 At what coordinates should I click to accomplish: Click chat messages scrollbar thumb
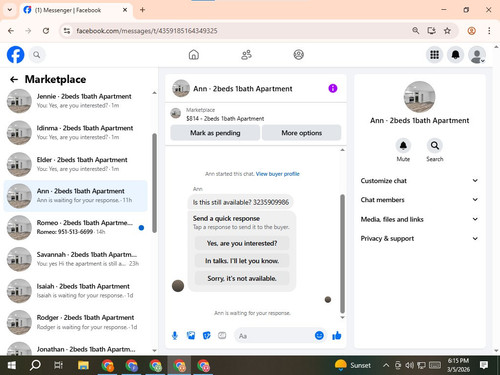point(342,253)
